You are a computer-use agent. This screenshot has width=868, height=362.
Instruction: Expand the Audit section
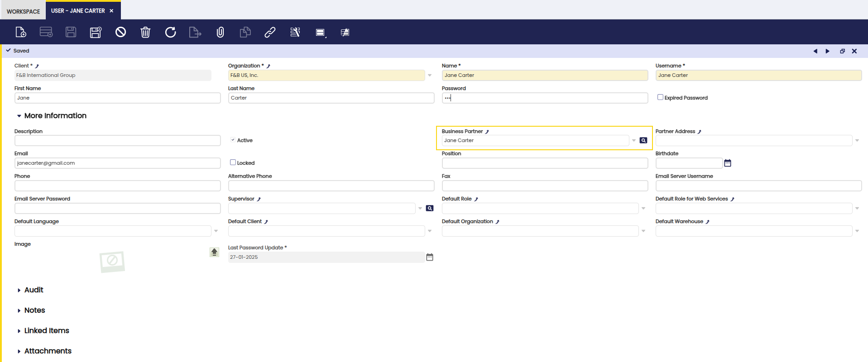point(30,290)
